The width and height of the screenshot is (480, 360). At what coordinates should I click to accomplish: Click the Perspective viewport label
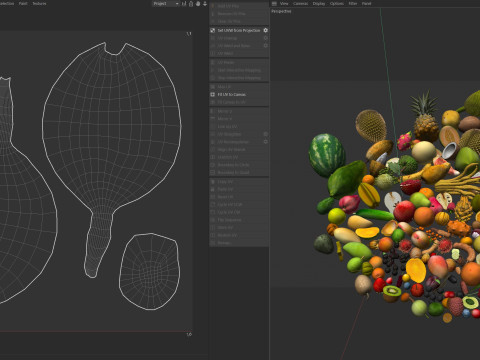[281, 11]
